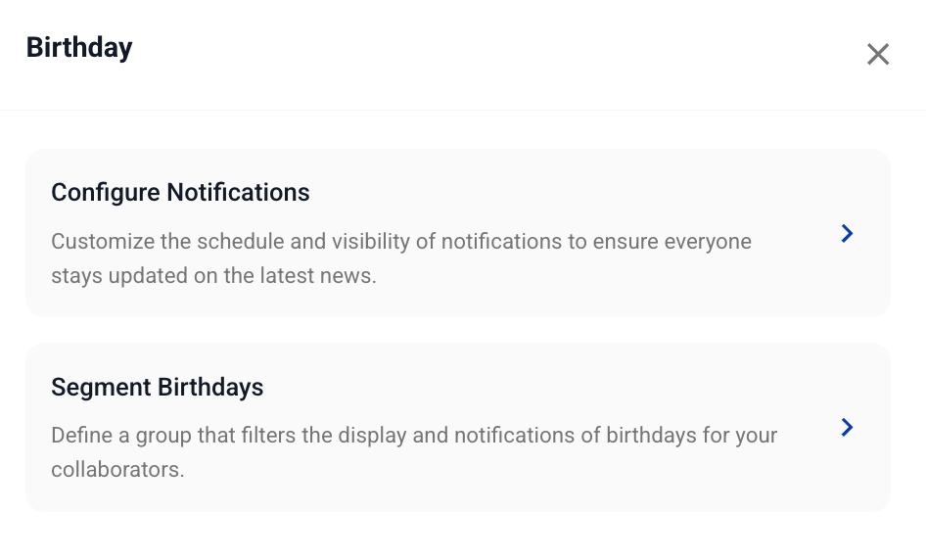
Task: Click the Birthday dialog title
Action: (x=79, y=47)
